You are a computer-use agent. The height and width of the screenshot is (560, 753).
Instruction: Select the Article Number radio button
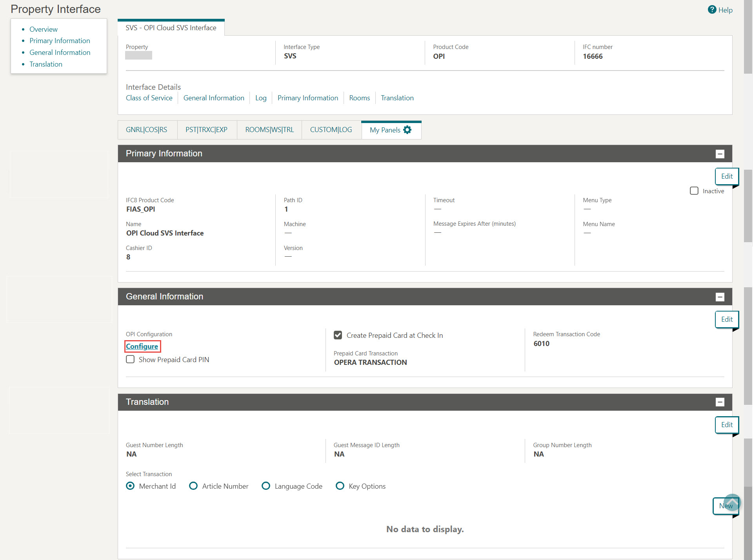(193, 486)
